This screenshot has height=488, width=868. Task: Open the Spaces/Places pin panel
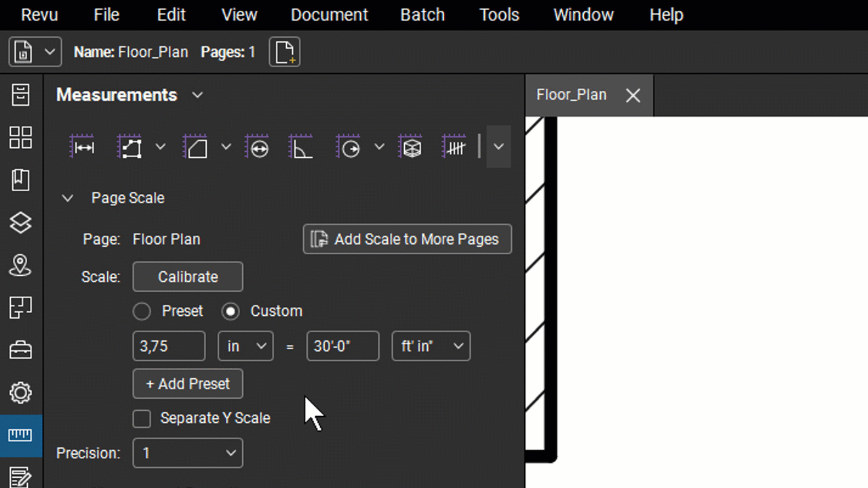tap(20, 265)
